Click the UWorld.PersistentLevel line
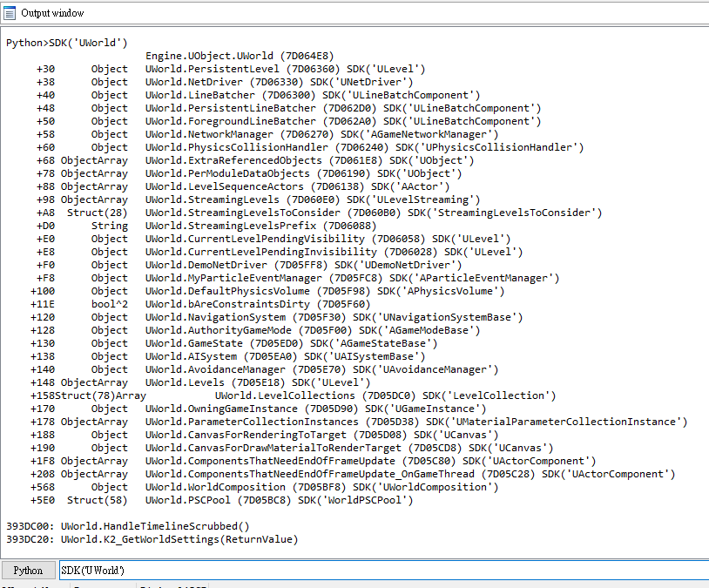Viewport: 709px width, 588px height. (x=231, y=69)
